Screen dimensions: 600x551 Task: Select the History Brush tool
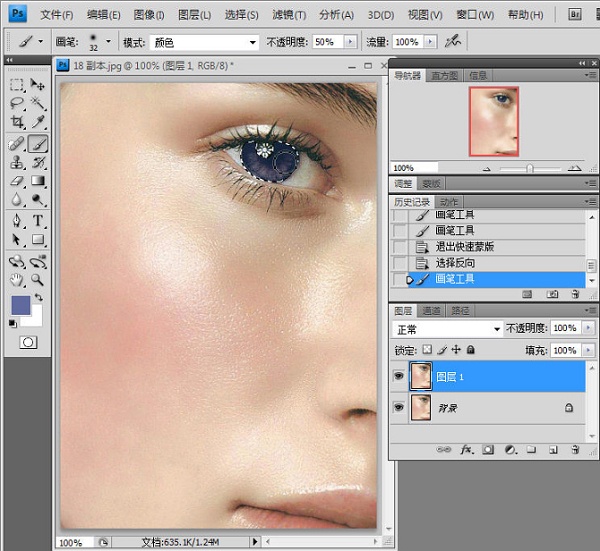(38, 162)
